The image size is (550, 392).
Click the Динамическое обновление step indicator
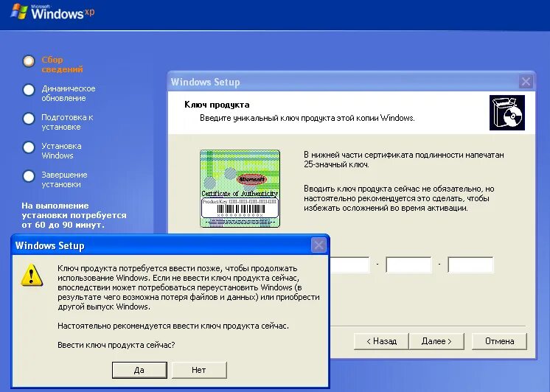point(29,90)
